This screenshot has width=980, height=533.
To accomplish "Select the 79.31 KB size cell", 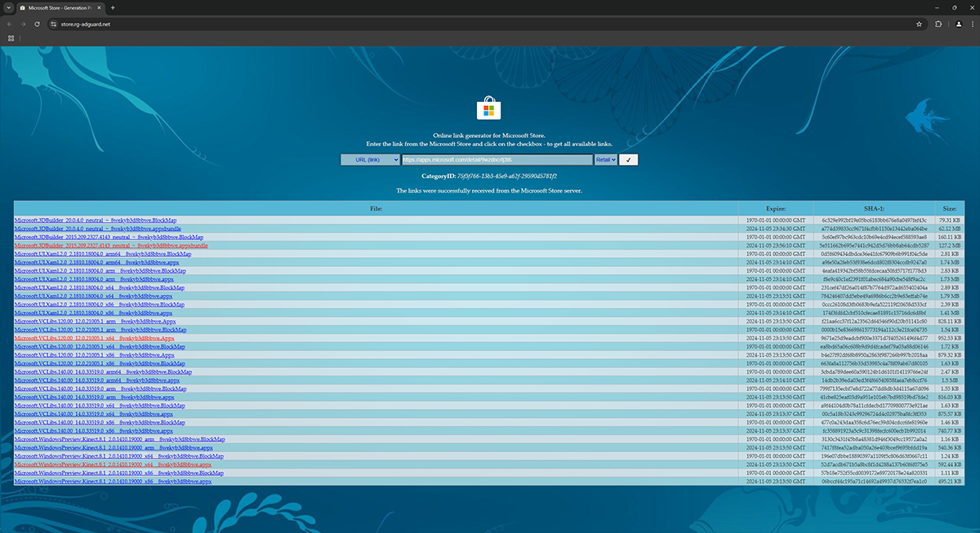I will (x=951, y=220).
